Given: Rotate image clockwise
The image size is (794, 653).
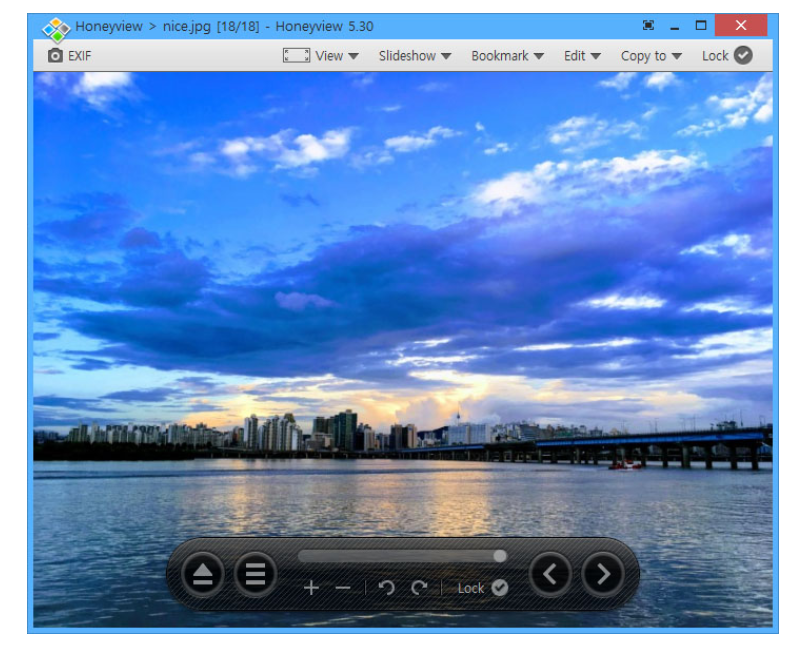Looking at the screenshot, I should (x=419, y=588).
